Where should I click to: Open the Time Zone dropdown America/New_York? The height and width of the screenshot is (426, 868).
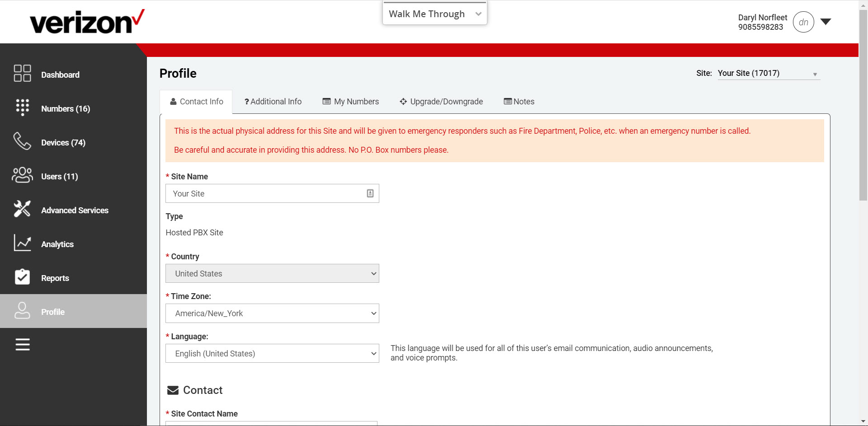click(272, 313)
